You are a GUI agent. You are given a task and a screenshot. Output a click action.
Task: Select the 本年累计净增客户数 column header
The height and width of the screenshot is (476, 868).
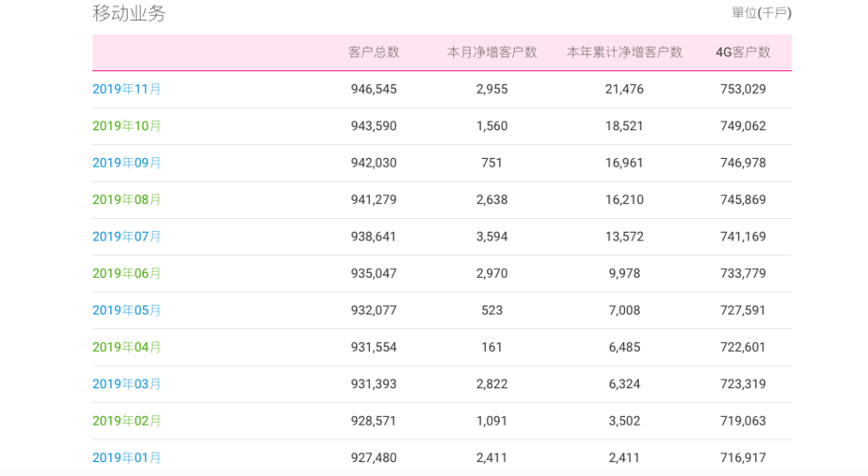click(624, 52)
